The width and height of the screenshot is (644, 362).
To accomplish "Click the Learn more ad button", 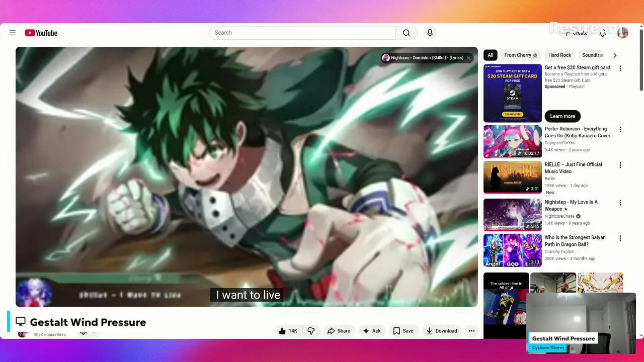I will [562, 116].
